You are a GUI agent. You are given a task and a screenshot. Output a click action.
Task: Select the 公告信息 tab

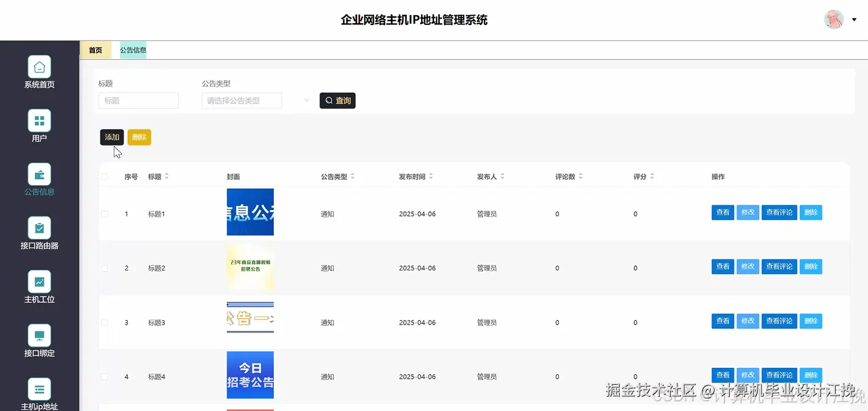(x=132, y=50)
